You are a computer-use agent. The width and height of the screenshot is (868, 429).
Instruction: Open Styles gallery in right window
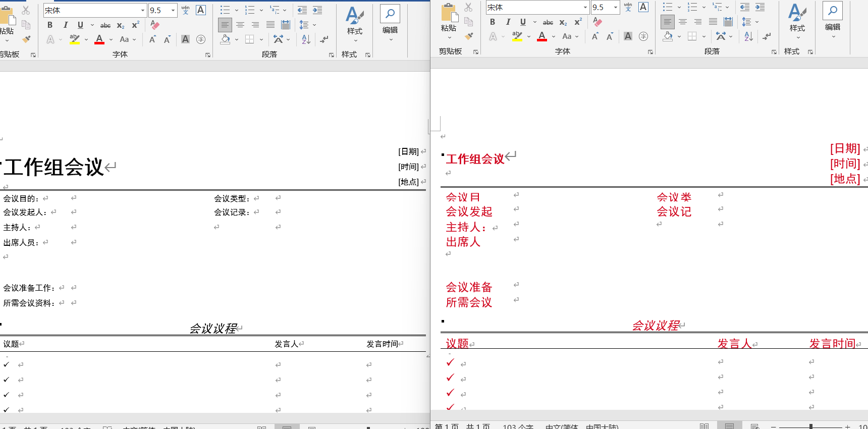(x=797, y=20)
